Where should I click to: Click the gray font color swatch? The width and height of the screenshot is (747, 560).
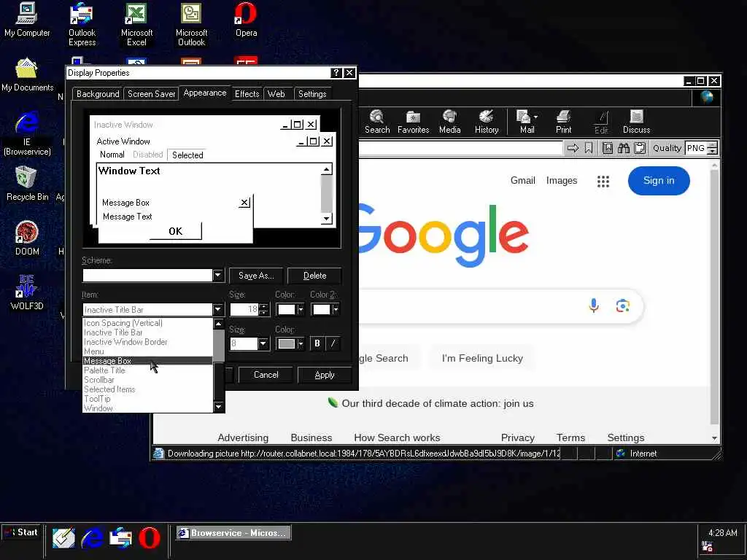click(287, 343)
